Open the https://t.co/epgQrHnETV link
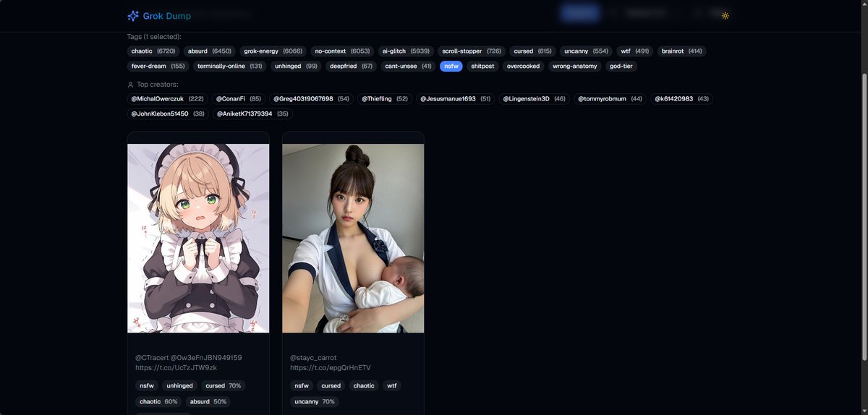The height and width of the screenshot is (415, 868). [x=331, y=367]
